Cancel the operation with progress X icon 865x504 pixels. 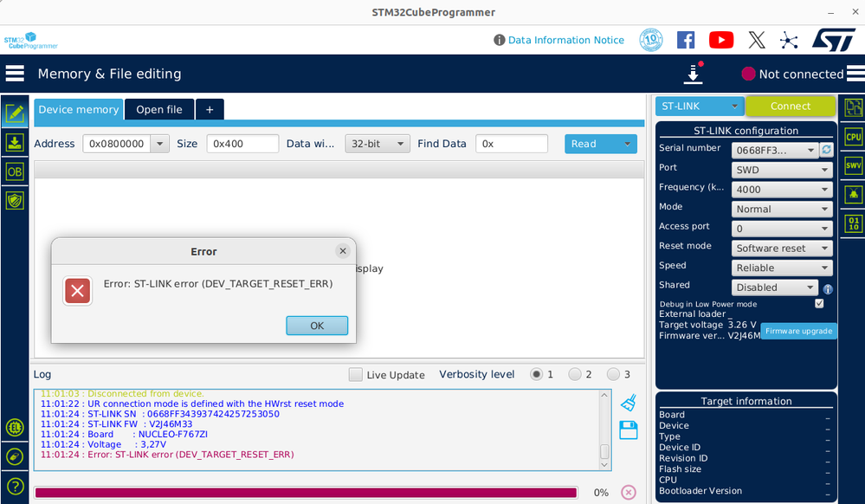click(629, 493)
